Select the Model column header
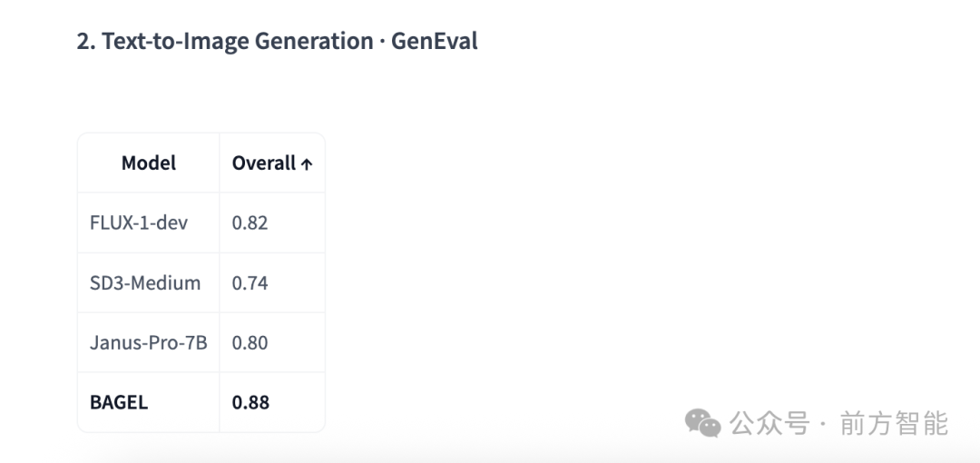The image size is (980, 463). tap(149, 163)
